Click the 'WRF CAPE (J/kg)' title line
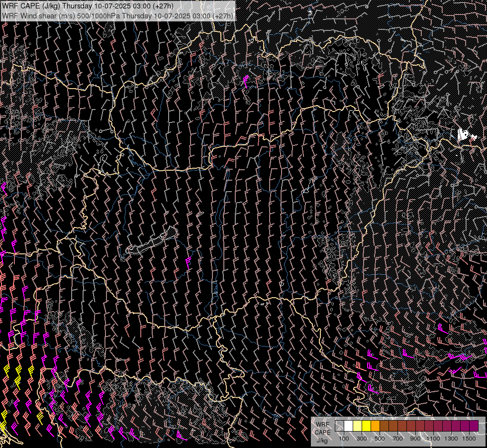Image resolution: width=487 pixels, height=448 pixels. click(x=88, y=6)
